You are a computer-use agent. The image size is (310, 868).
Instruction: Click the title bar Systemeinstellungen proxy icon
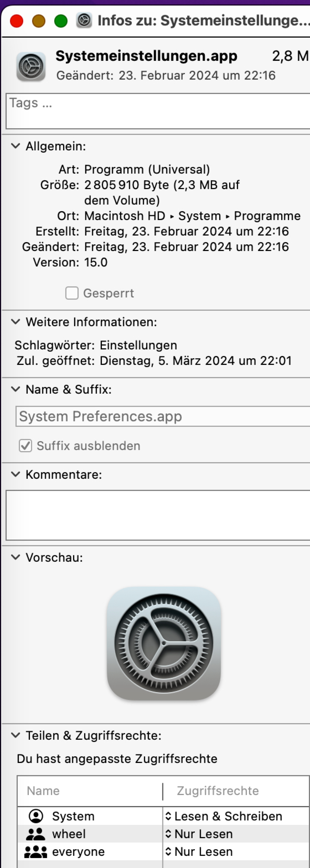84,20
